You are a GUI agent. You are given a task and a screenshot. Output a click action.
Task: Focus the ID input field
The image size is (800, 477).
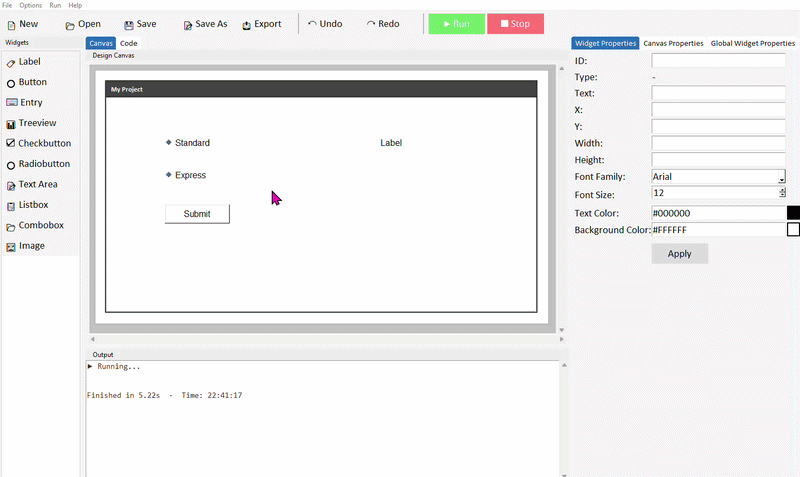718,61
